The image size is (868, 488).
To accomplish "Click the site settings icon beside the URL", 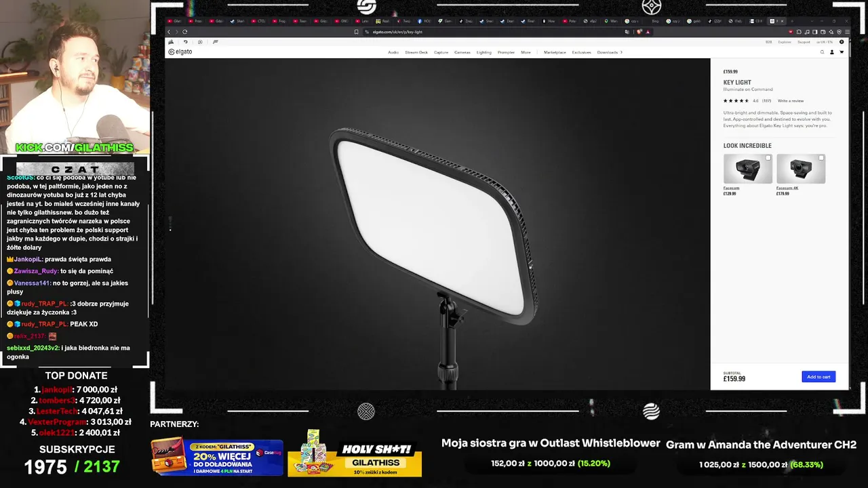I will point(367,32).
